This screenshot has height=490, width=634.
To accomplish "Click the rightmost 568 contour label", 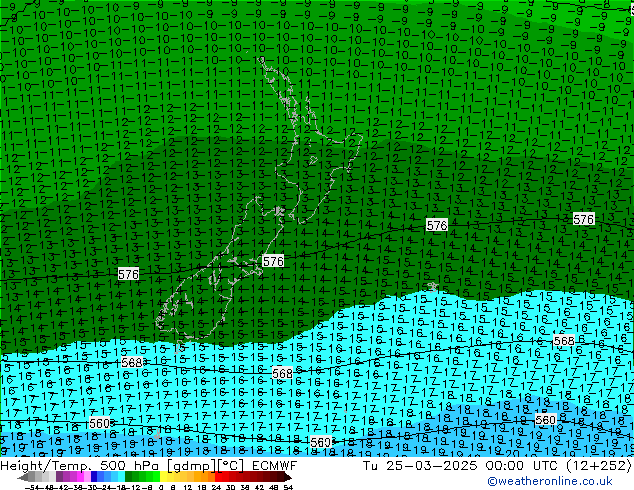I will pos(564,340).
